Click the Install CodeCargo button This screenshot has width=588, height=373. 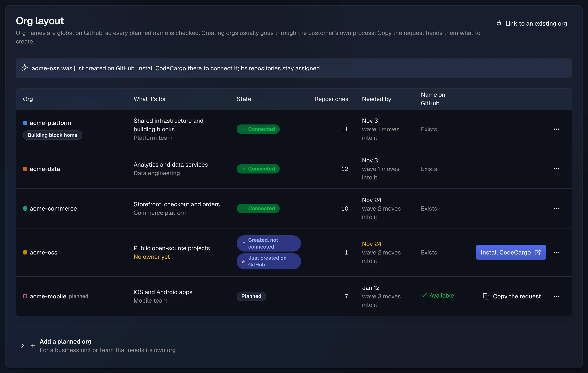pyautogui.click(x=511, y=252)
